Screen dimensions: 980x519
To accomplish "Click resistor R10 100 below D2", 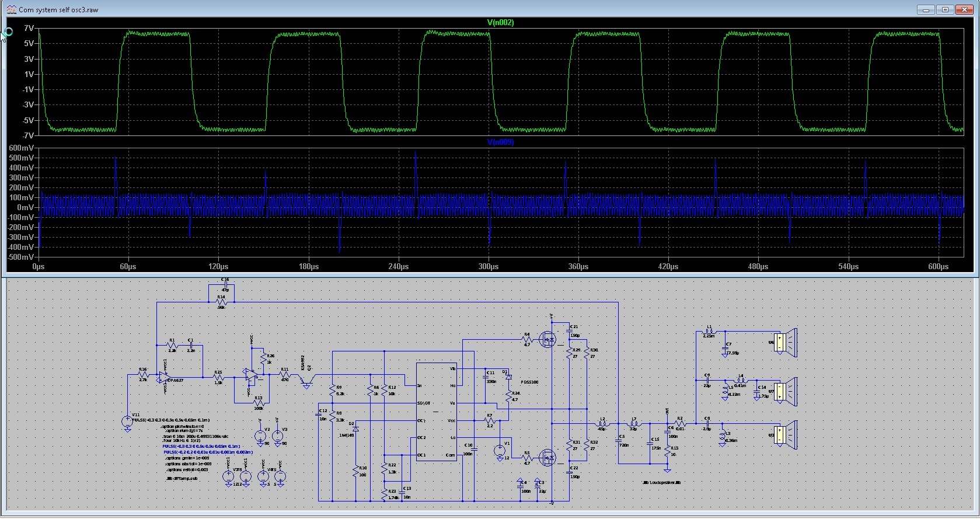I will click(355, 472).
